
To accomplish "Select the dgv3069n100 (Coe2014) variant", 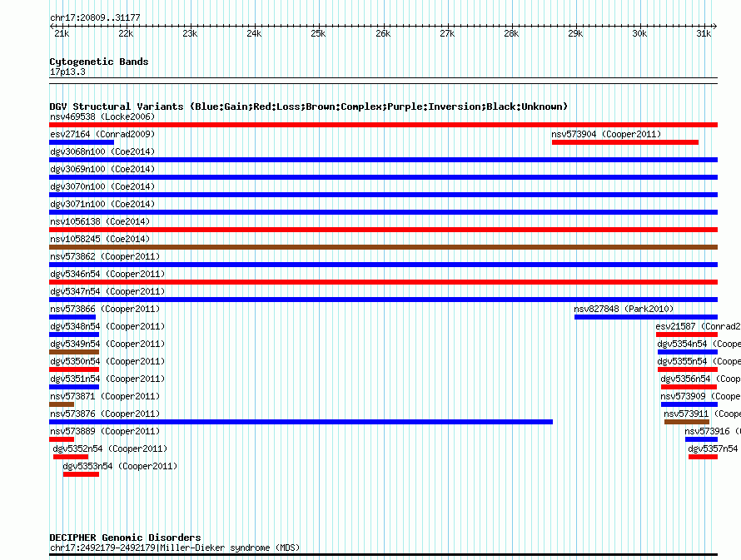I will click(x=383, y=177).
